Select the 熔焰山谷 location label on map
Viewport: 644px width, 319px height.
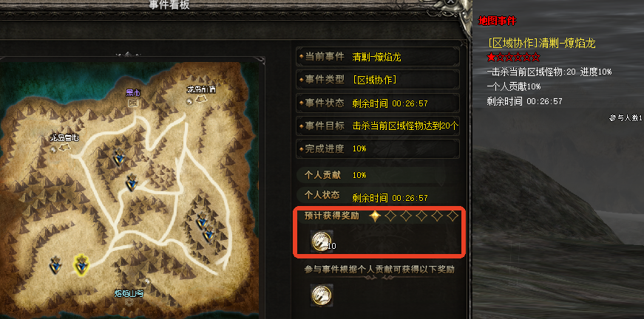[129, 294]
